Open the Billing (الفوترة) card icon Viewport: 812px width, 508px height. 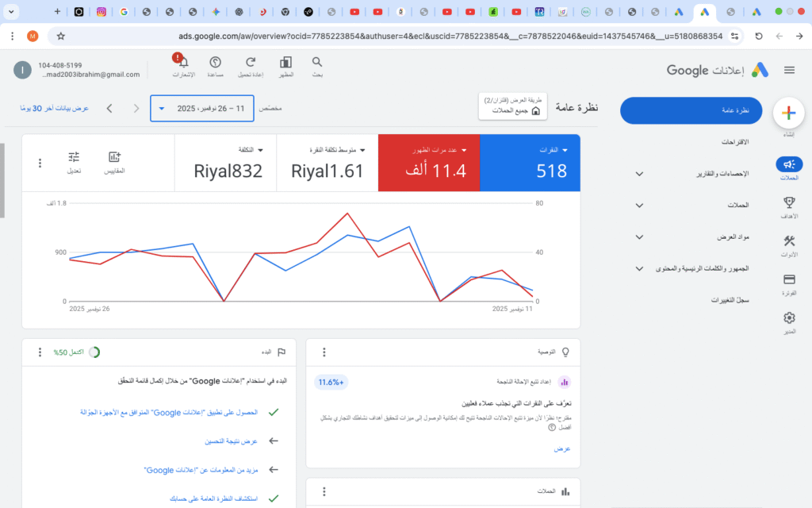click(788, 280)
